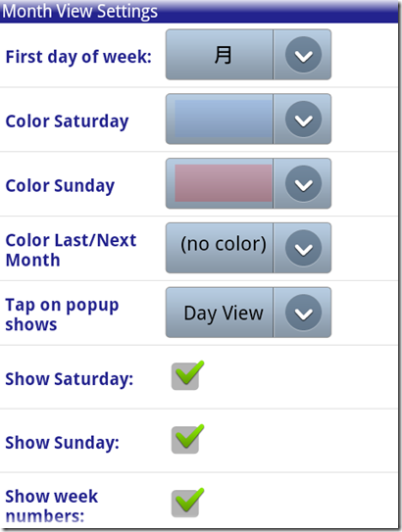402x532 pixels.
Task: Click the Tap on popup shows chevron icon
Action: tap(303, 313)
